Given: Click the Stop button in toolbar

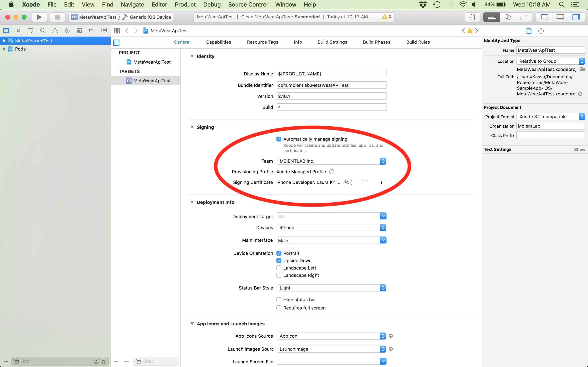Looking at the screenshot, I should point(58,17).
